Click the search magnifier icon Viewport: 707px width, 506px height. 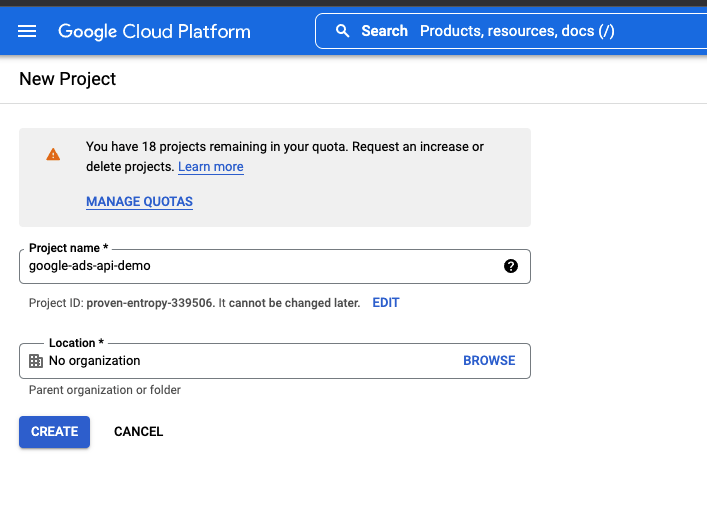[343, 31]
